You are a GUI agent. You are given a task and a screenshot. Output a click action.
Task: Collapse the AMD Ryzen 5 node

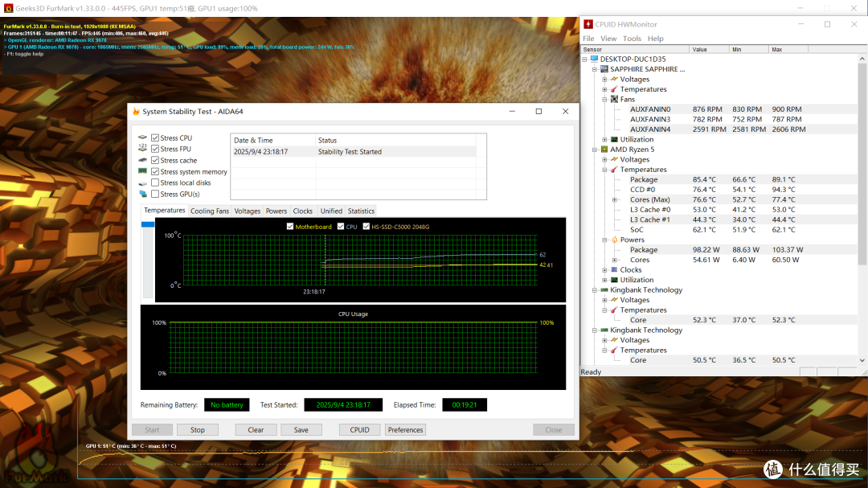595,150
